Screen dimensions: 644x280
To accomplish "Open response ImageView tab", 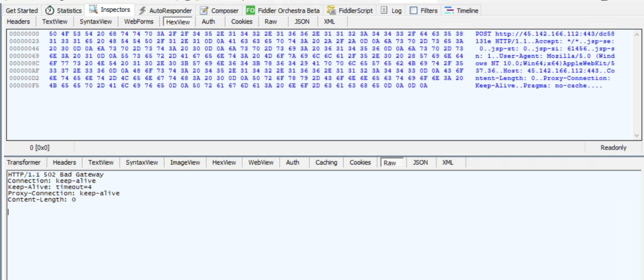I will (185, 162).
